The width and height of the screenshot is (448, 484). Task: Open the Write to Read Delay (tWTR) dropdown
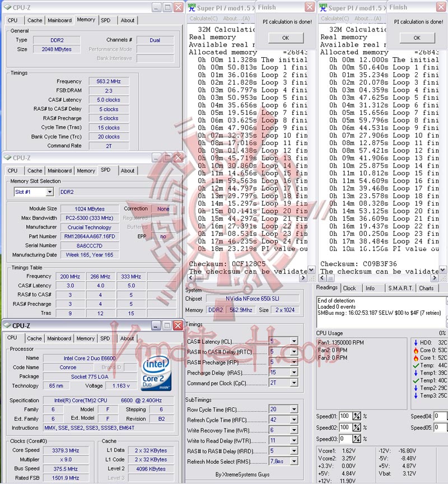click(x=294, y=440)
